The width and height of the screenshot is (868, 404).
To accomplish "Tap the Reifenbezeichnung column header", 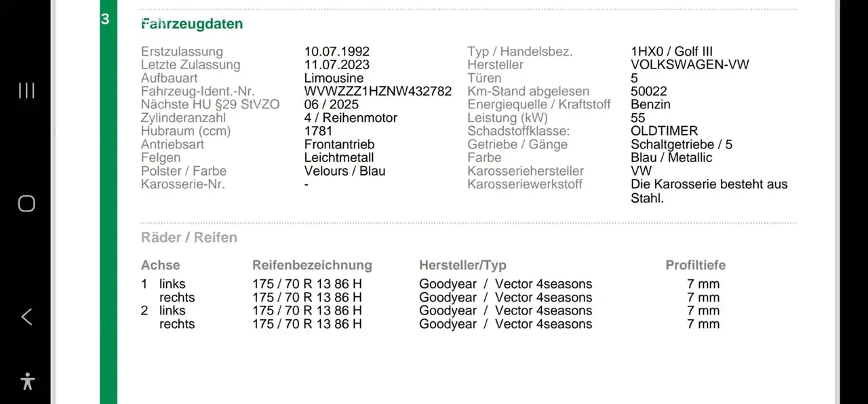I will coord(312,265).
